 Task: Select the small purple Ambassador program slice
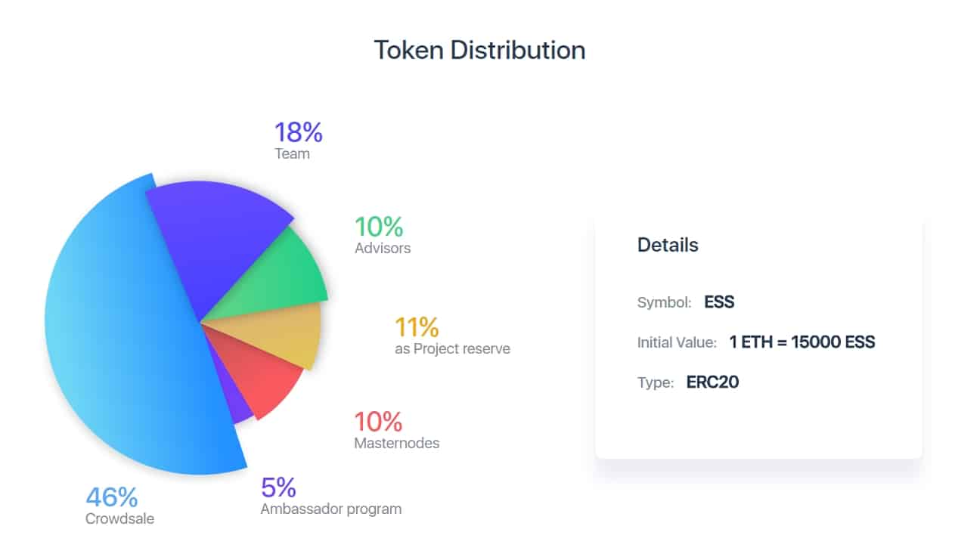(x=237, y=401)
